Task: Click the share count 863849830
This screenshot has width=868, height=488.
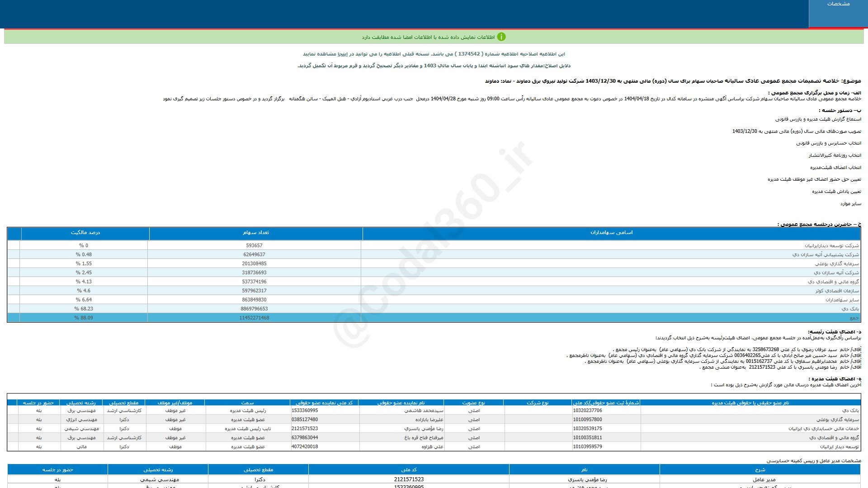Action: pos(254,300)
